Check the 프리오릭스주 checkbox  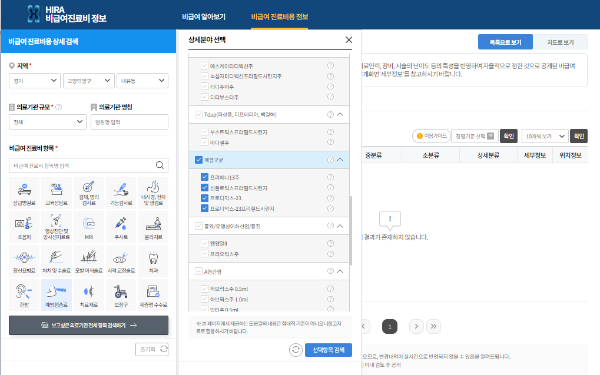click(x=205, y=254)
